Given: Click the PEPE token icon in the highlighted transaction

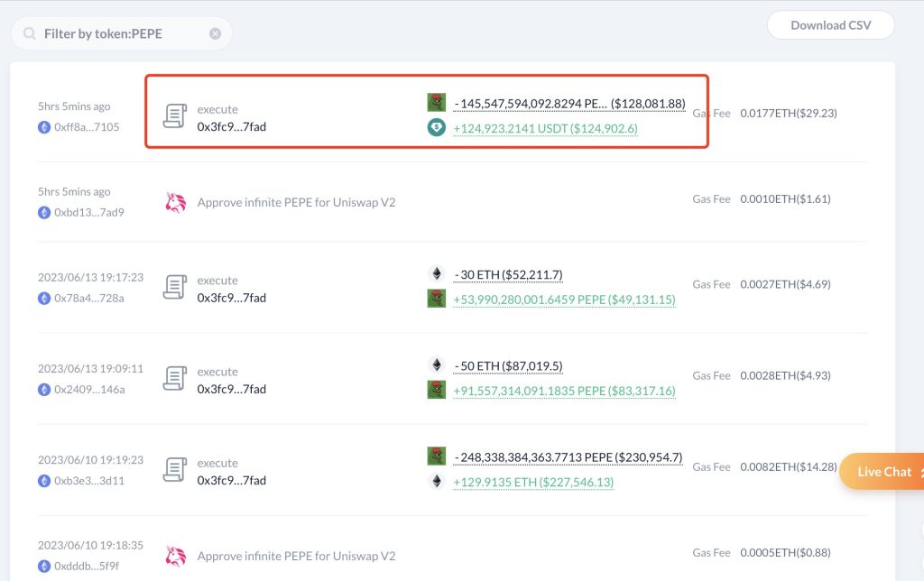Looking at the screenshot, I should pos(437,103).
